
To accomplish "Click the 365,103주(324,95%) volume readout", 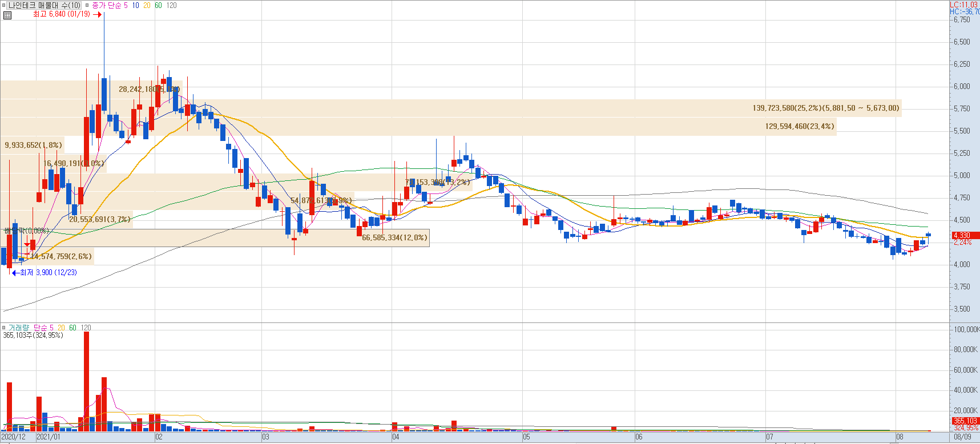I will pyautogui.click(x=33, y=335).
